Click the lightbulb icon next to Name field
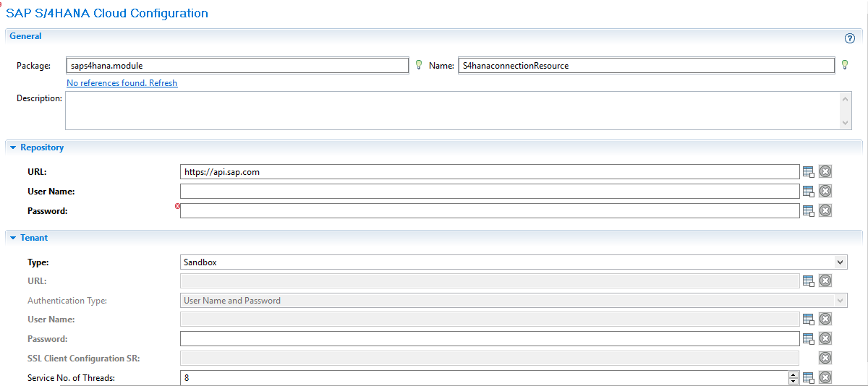The image size is (868, 386). pos(845,65)
